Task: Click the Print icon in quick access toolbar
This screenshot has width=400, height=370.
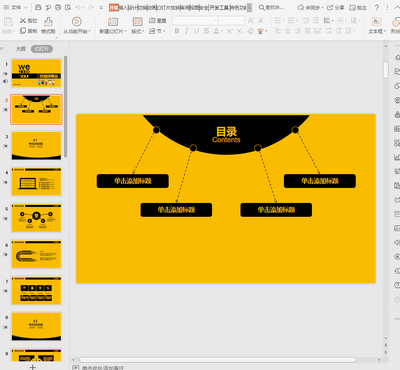Action: click(x=58, y=7)
